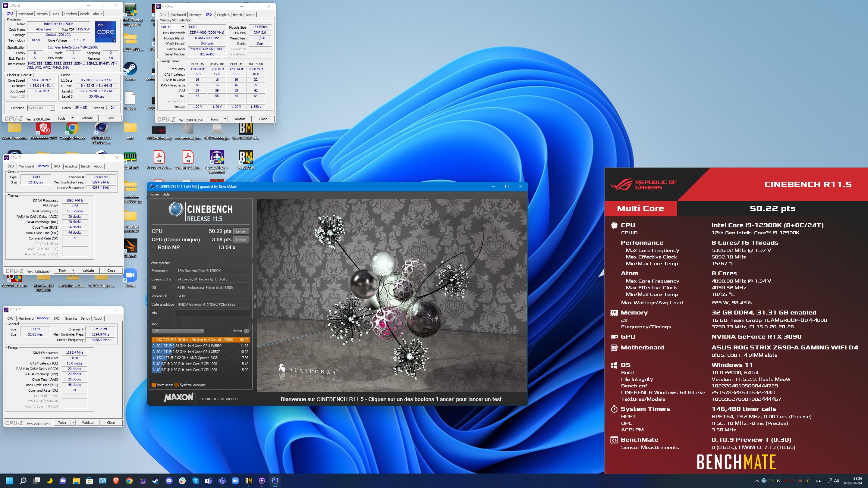Viewport: 868px width, 488px height.
Task: Click Validate in top-left CPU-Z window
Action: [x=87, y=118]
